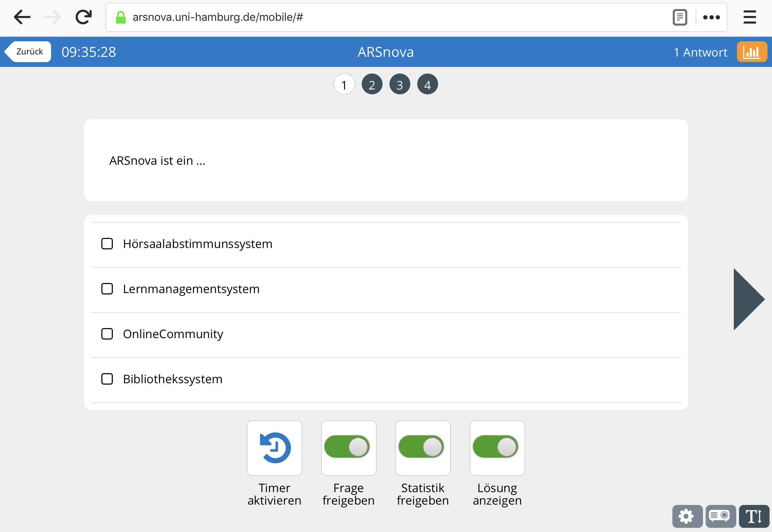Click the 'Timer aktivieren' label

pyautogui.click(x=275, y=494)
